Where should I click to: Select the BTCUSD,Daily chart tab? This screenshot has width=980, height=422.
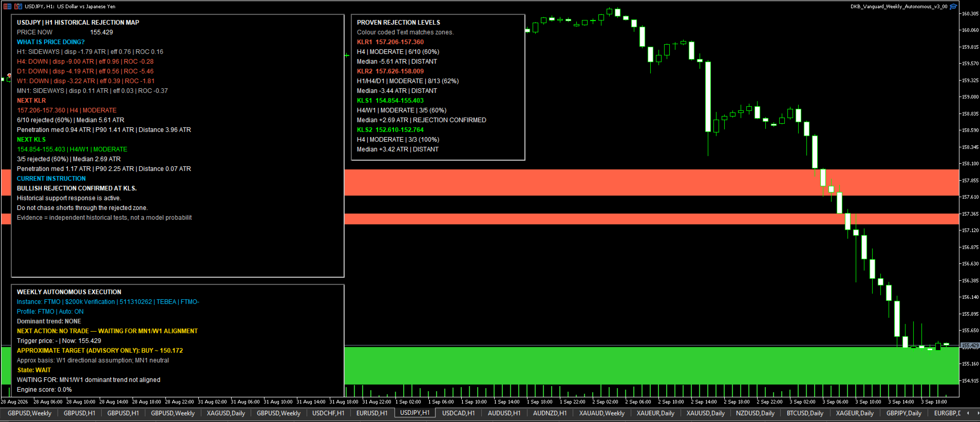pyautogui.click(x=805, y=413)
